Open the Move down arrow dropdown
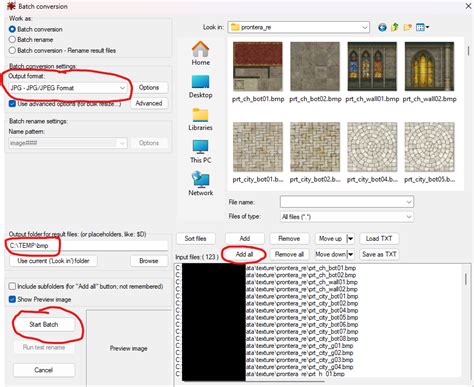The height and width of the screenshot is (387, 474). point(350,254)
